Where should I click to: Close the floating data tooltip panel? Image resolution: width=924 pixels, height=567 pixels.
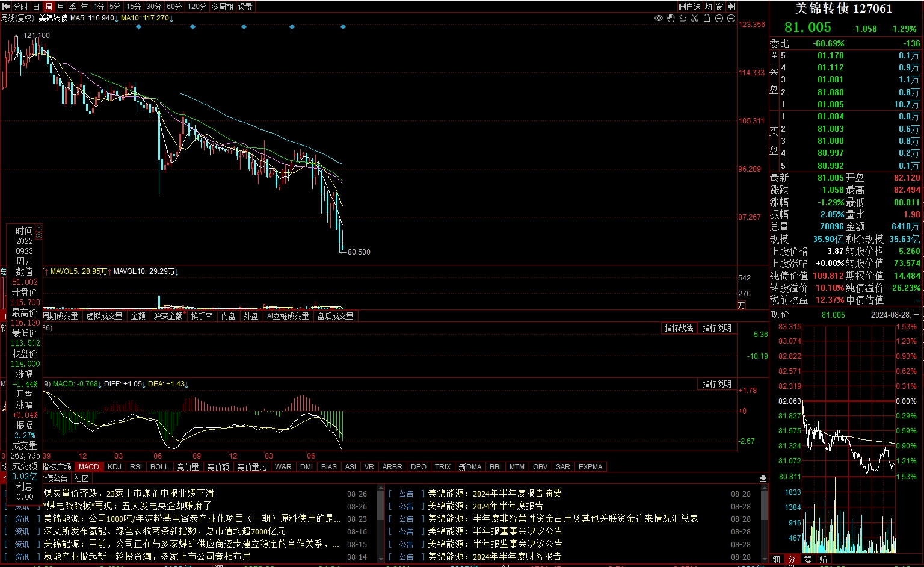39,228
